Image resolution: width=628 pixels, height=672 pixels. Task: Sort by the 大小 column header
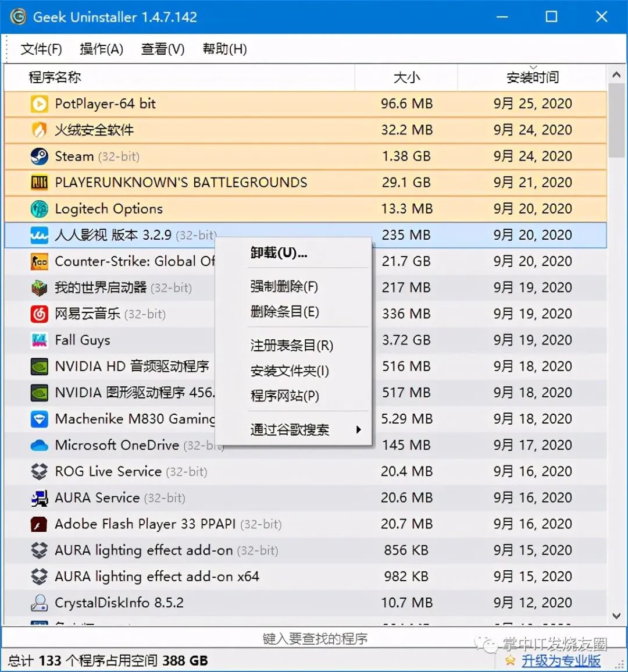[406, 77]
